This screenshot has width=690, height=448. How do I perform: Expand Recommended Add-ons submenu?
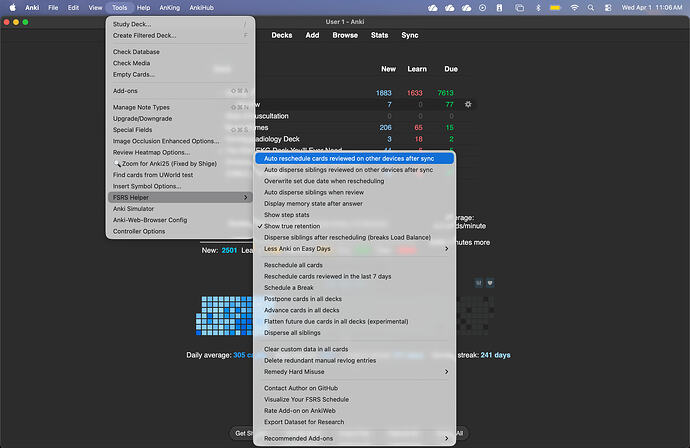pos(355,438)
